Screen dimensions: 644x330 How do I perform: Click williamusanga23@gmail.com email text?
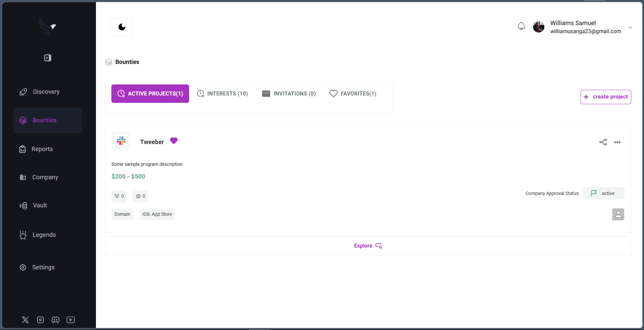(586, 31)
